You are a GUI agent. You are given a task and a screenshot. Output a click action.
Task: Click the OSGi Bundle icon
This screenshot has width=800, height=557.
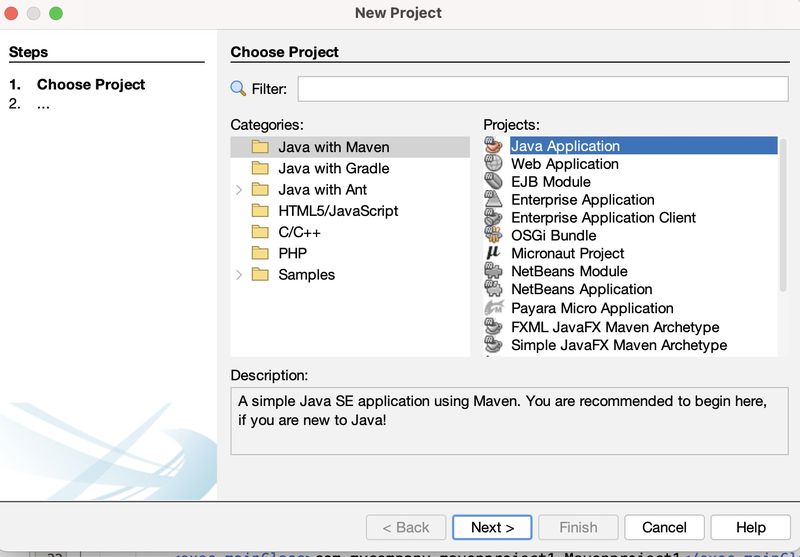(x=493, y=235)
